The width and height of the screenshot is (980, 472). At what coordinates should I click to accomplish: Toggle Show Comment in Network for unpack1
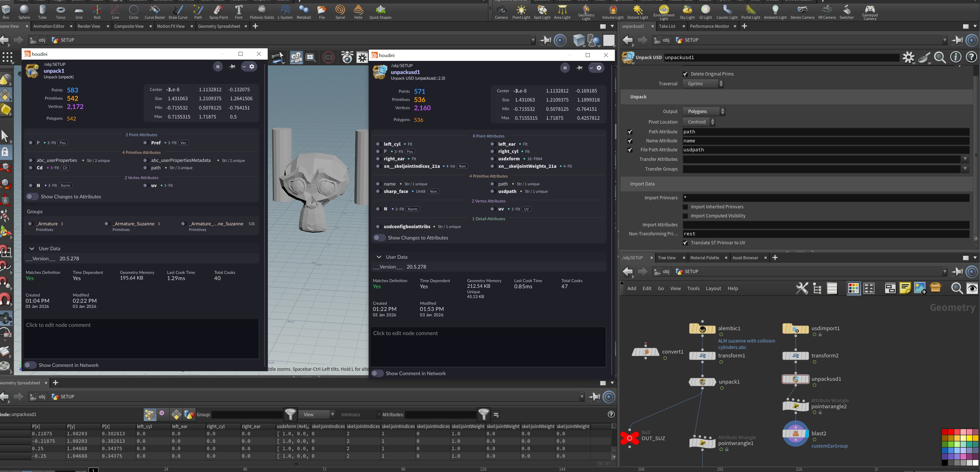(x=30, y=365)
